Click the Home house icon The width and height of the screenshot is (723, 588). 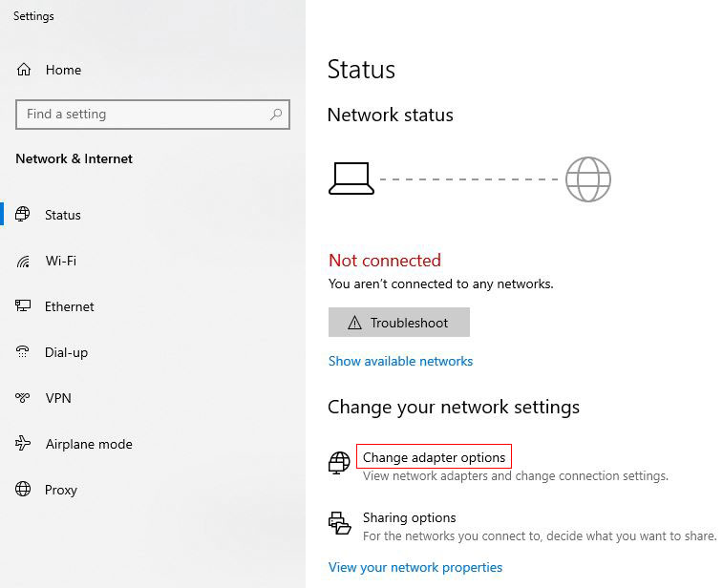tap(24, 70)
